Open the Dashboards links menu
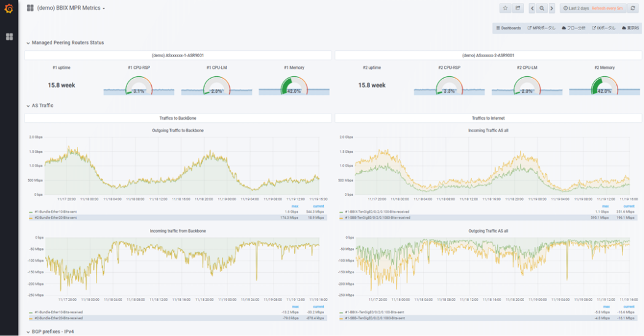This screenshot has height=336, width=644. click(508, 28)
